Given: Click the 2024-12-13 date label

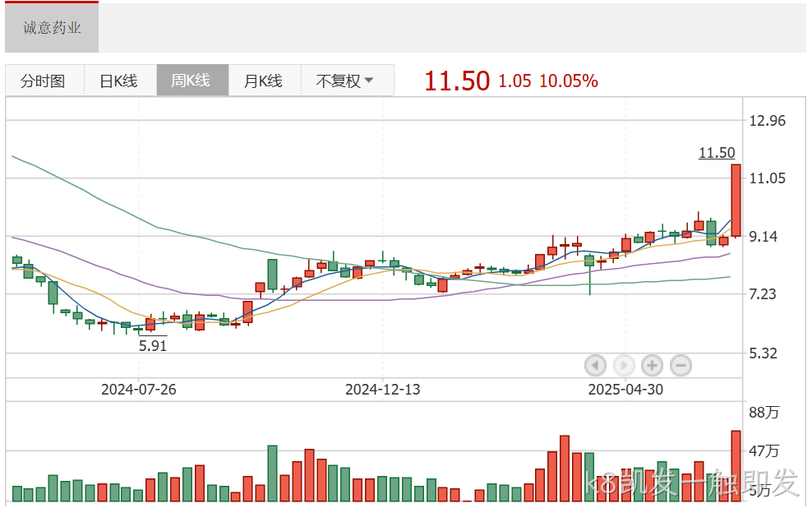Looking at the screenshot, I should pos(383,390).
